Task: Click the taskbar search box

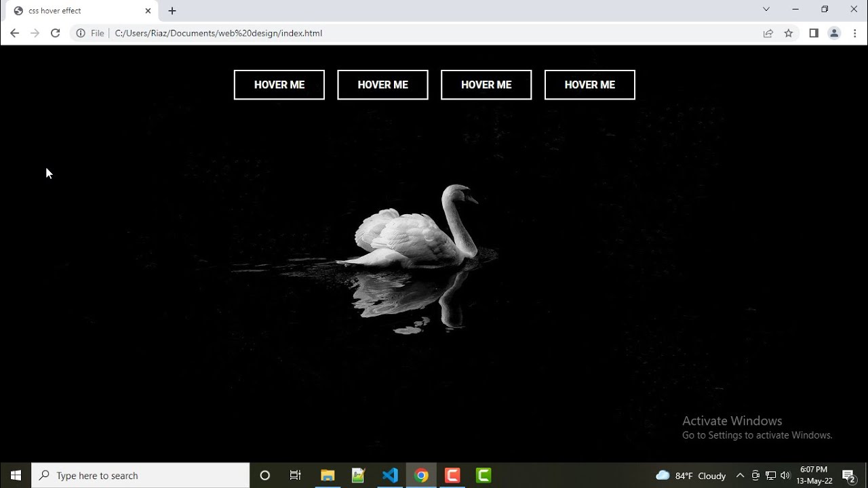Action: tap(140, 475)
